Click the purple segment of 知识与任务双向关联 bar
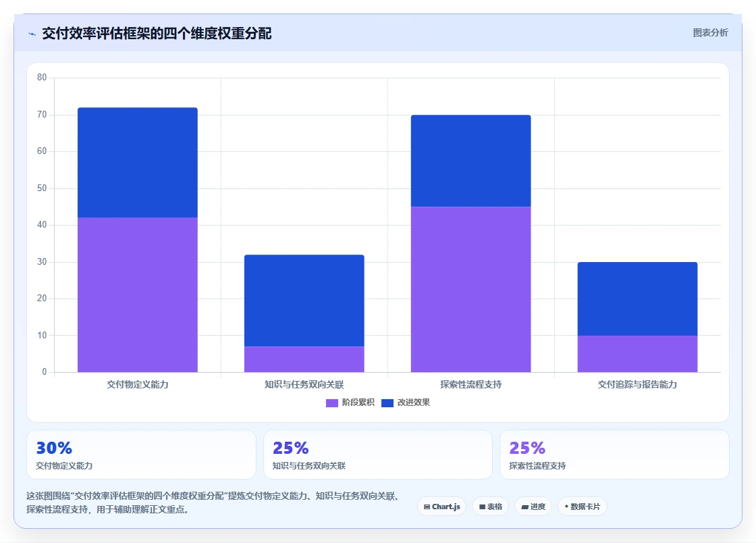 coord(304,359)
